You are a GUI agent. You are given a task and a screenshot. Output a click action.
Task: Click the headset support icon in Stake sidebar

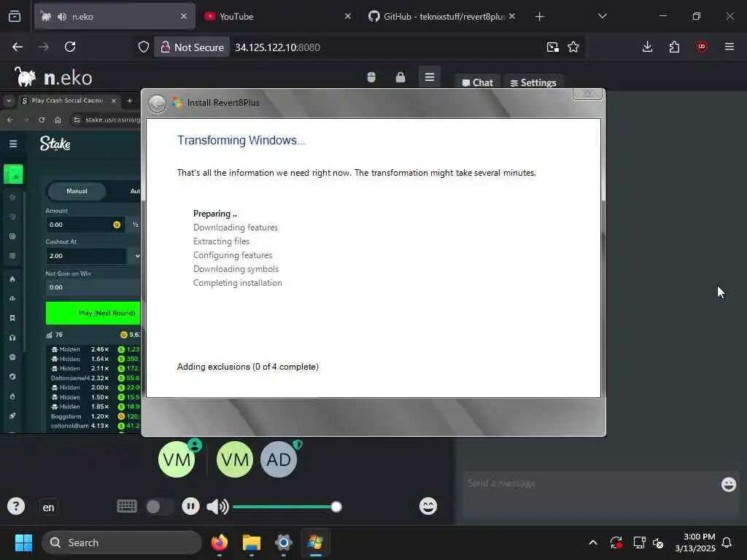(13, 338)
